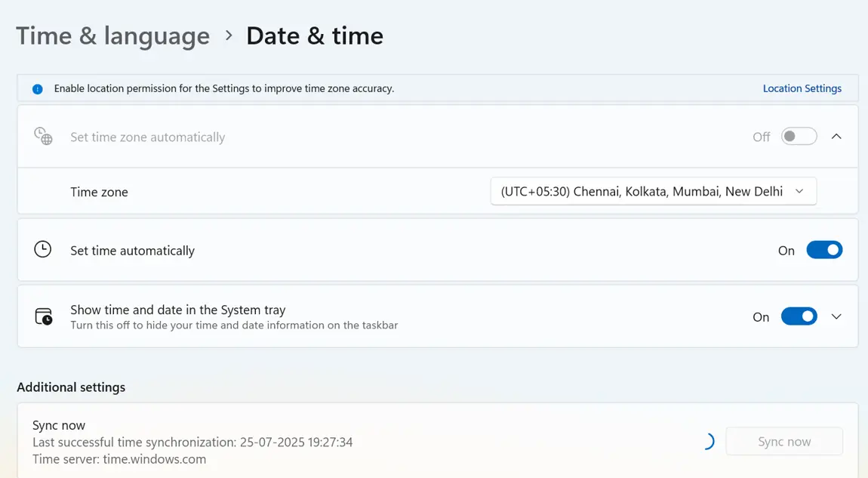This screenshot has height=478, width=868.
Task: Toggle Set time zone automatically switch
Action: pyautogui.click(x=799, y=137)
